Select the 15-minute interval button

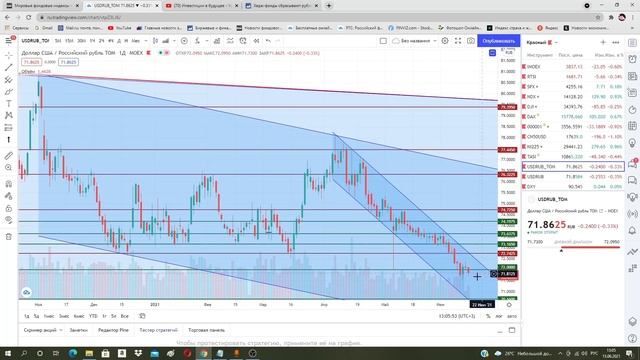(69, 41)
